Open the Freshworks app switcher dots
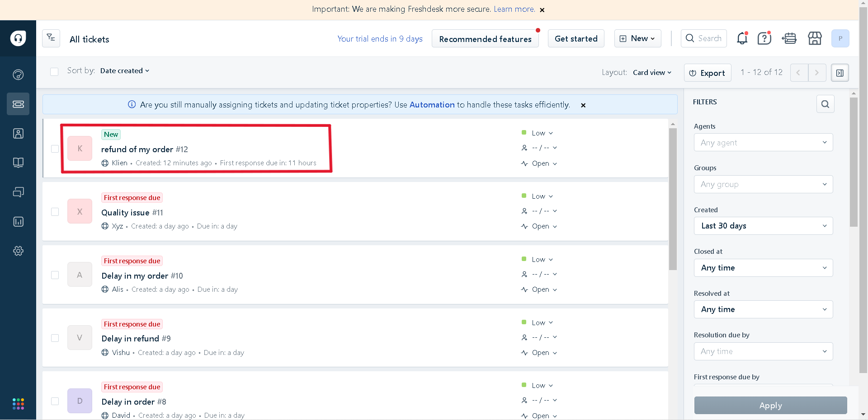 coord(18,404)
